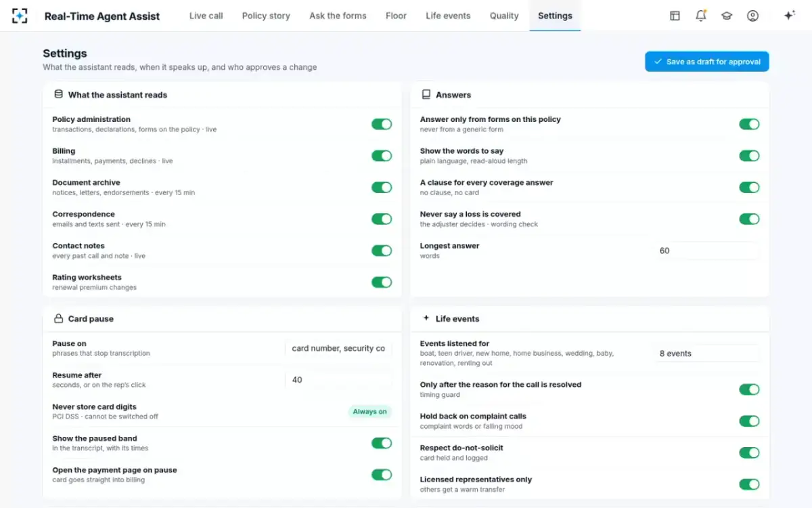812x508 pixels.
Task: Toggle Document archive reading
Action: (382, 187)
